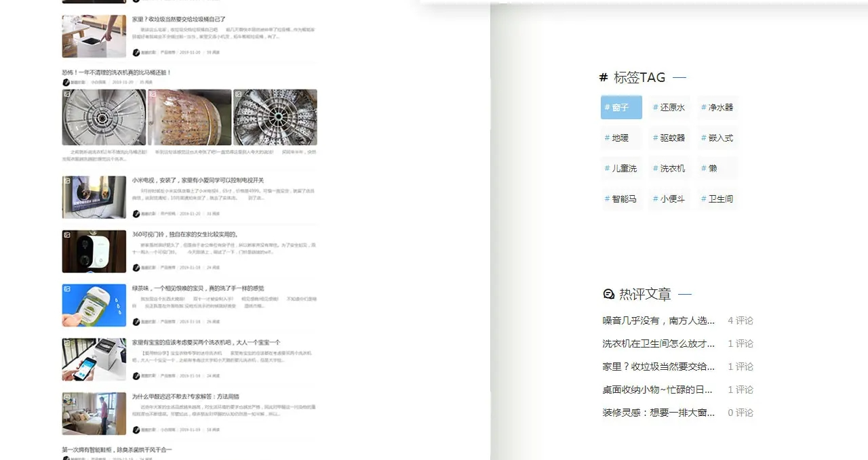Screen dimensions: 868x460
Task: Click the bedroom formaldehyde article thumbnail
Action: [x=94, y=413]
